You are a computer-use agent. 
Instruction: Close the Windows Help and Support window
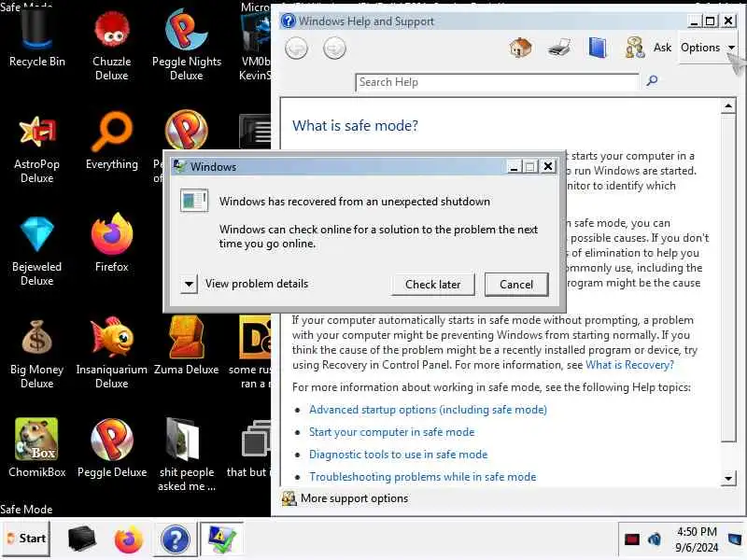[728, 21]
